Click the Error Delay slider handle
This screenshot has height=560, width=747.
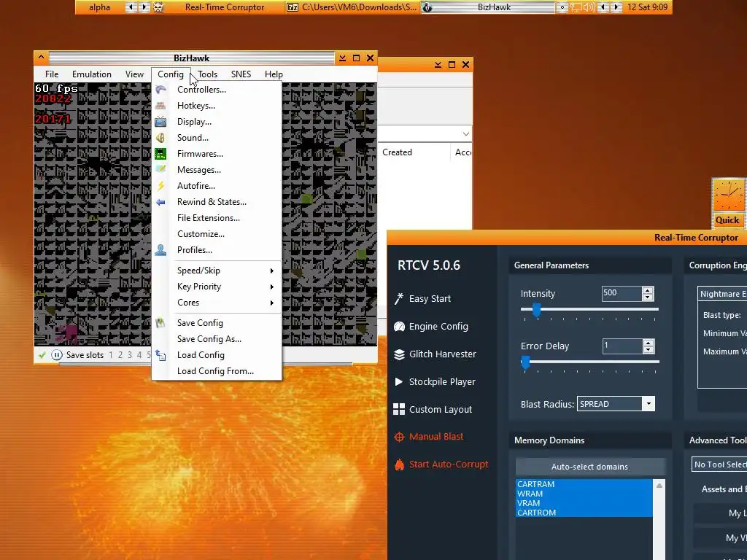[525, 362]
